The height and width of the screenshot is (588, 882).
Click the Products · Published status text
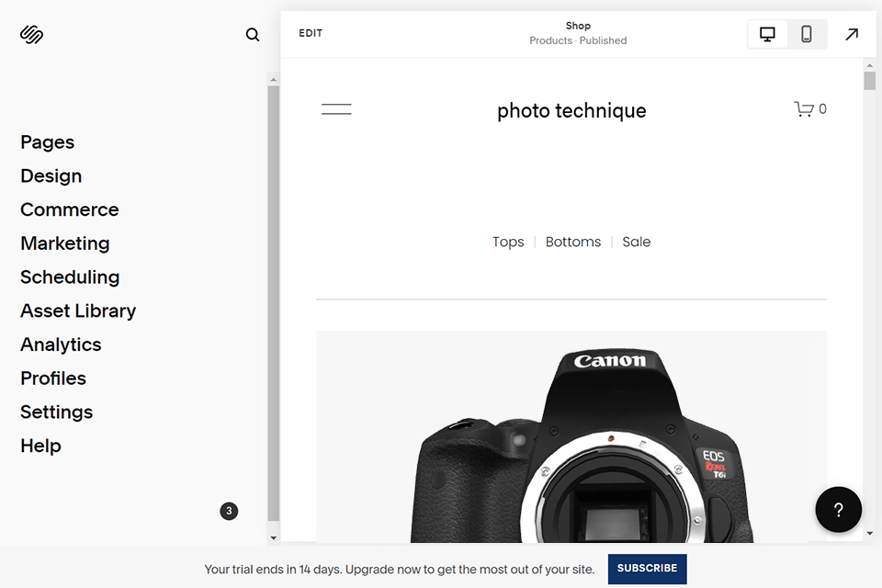pyautogui.click(x=578, y=40)
